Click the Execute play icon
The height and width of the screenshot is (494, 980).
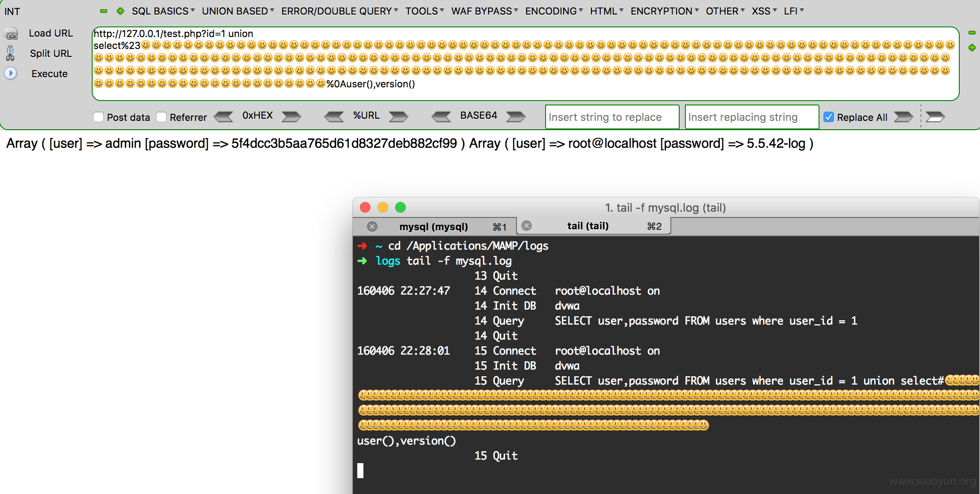tap(11, 73)
